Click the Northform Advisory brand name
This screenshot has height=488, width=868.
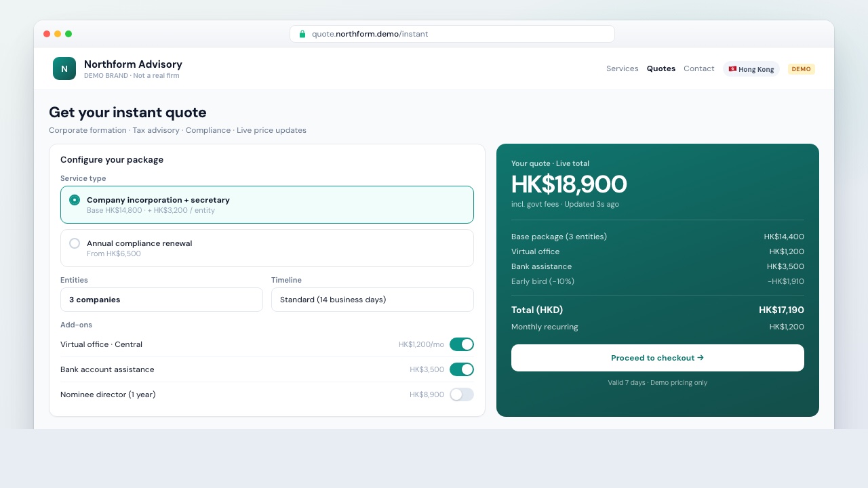[133, 64]
